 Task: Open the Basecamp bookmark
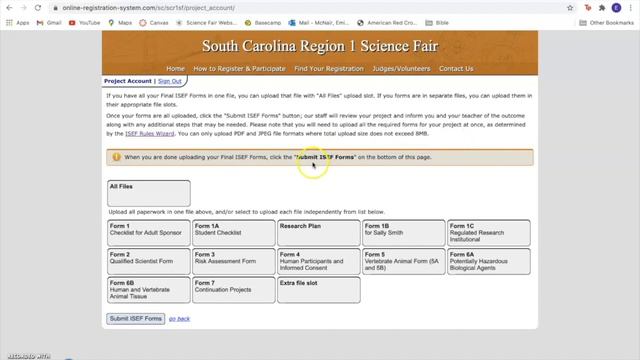pos(263,23)
